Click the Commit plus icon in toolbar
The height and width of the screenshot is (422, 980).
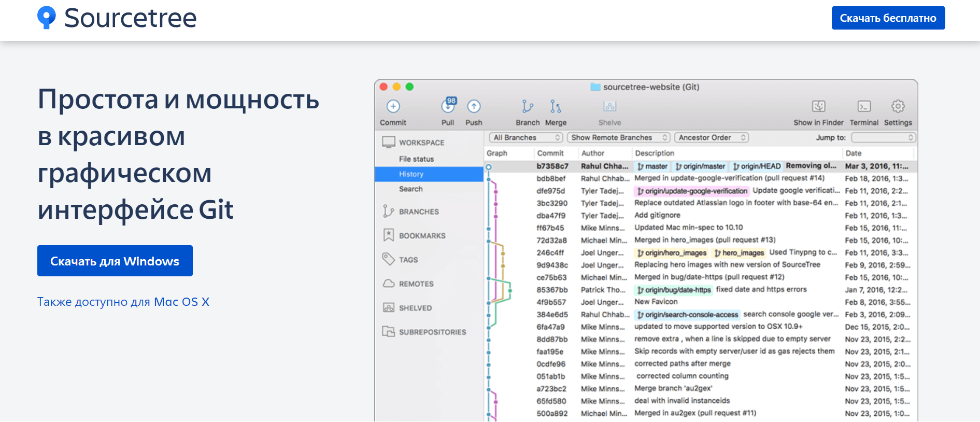coord(393,106)
